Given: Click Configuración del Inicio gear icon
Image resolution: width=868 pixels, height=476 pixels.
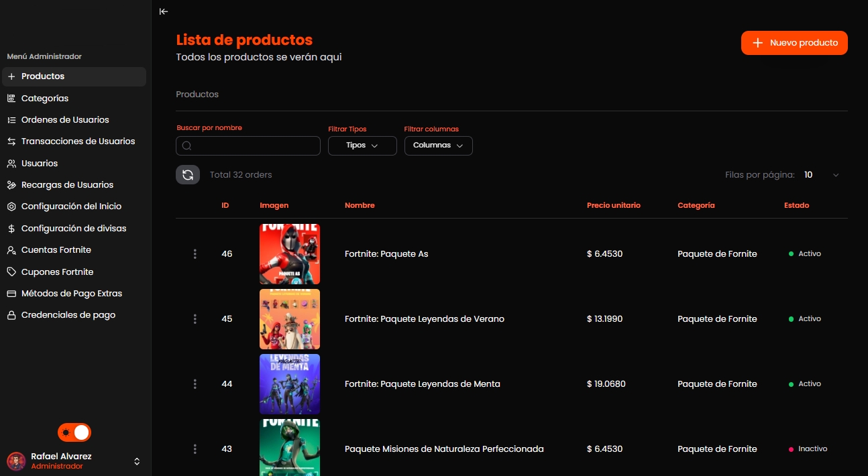Looking at the screenshot, I should click(x=11, y=206).
